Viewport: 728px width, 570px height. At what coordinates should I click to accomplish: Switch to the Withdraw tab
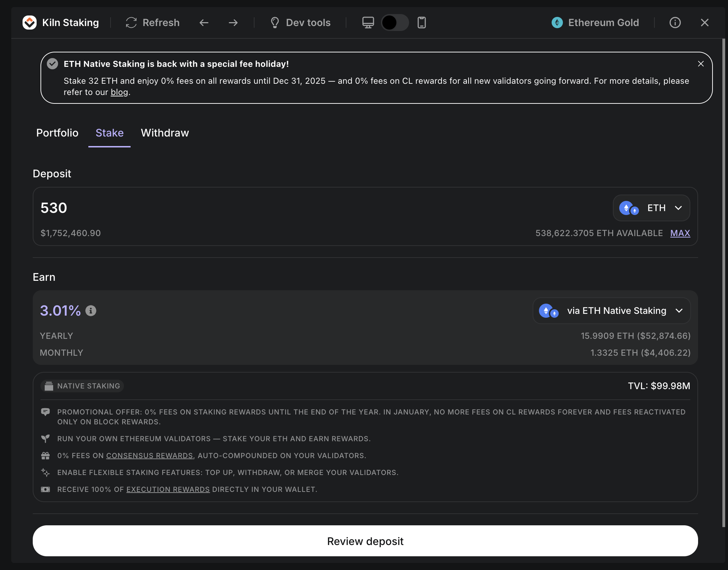coord(165,133)
